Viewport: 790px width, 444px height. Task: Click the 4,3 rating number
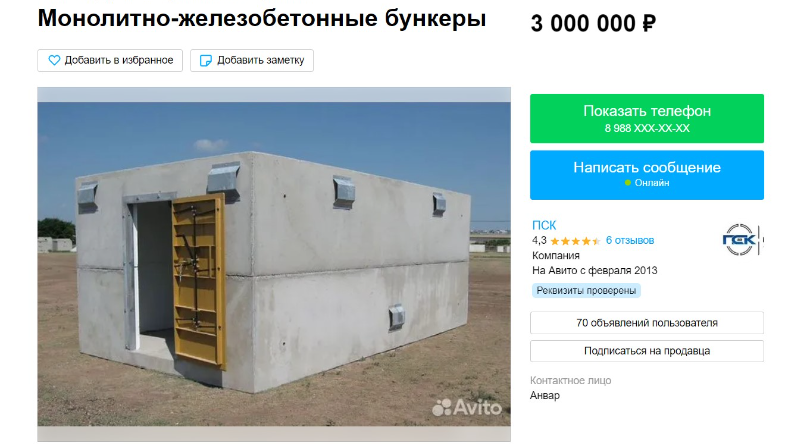pos(539,240)
